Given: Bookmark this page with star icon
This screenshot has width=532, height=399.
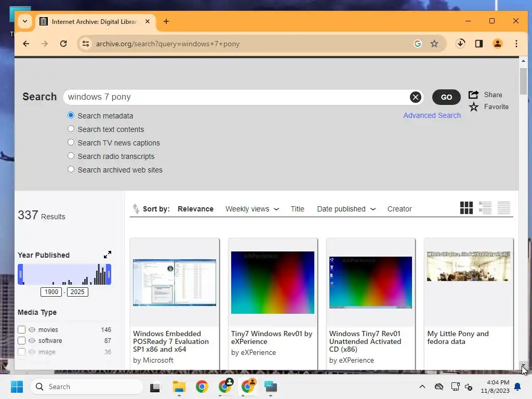Looking at the screenshot, I should point(434,44).
